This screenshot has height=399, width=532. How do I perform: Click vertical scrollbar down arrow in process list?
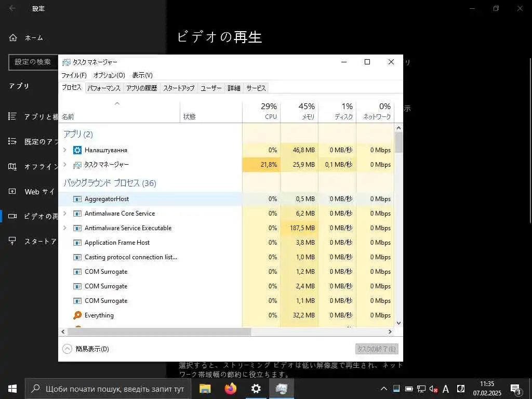[x=398, y=323]
